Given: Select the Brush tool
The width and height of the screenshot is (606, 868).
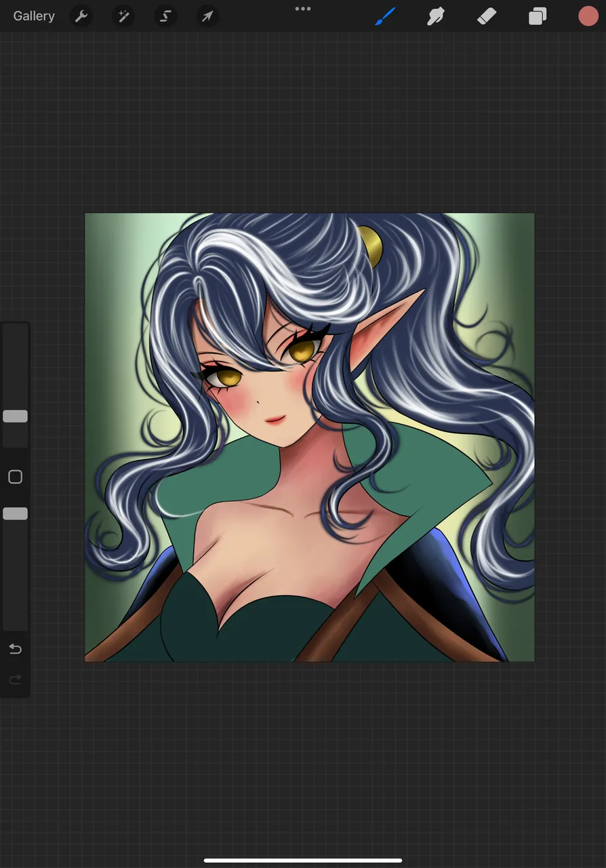Looking at the screenshot, I should tap(385, 16).
